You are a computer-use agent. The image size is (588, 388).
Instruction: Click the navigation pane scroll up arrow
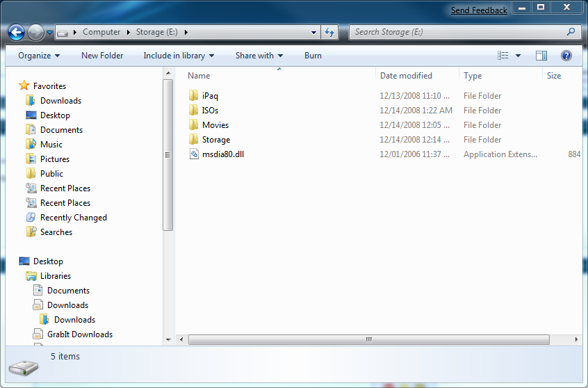(x=168, y=74)
